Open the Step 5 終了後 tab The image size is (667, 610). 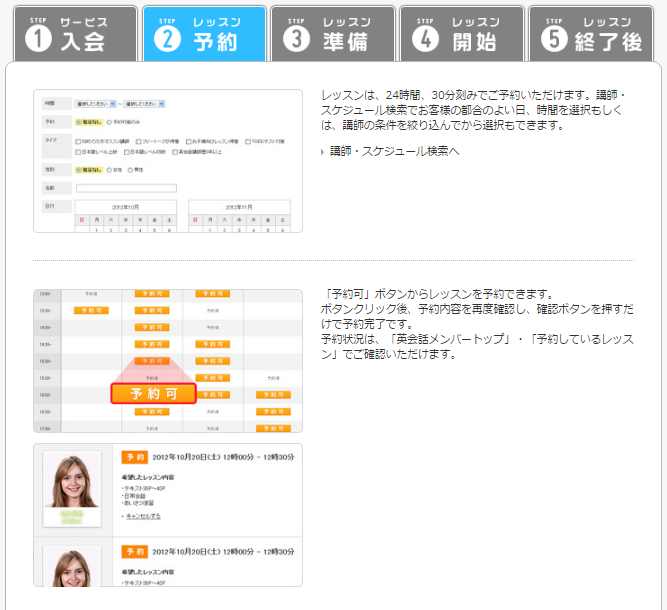[x=591, y=33]
